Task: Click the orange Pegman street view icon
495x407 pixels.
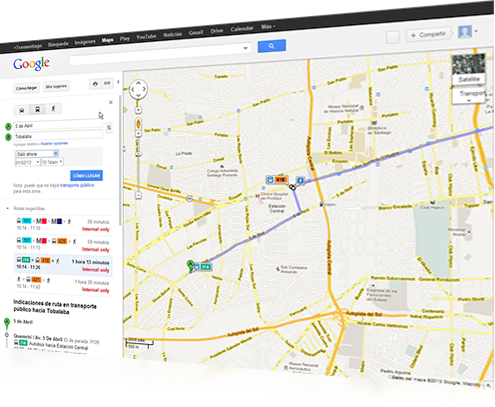Action: click(138, 124)
